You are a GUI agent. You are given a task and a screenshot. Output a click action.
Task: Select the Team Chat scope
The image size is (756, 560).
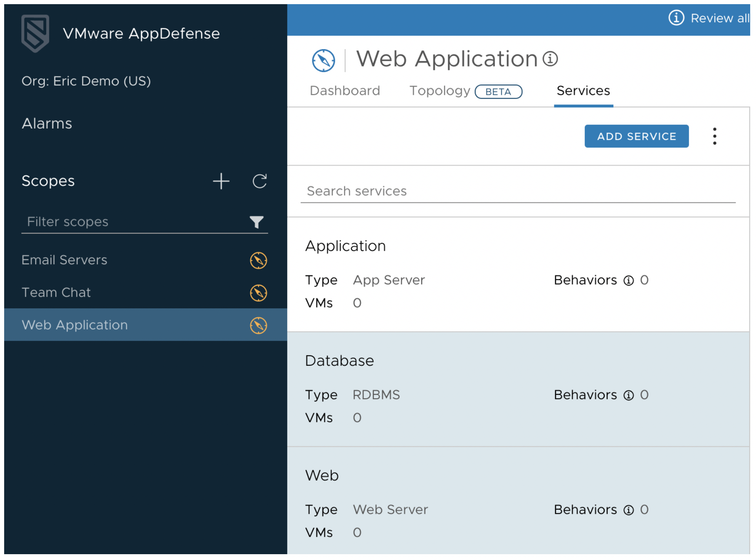pyautogui.click(x=56, y=292)
